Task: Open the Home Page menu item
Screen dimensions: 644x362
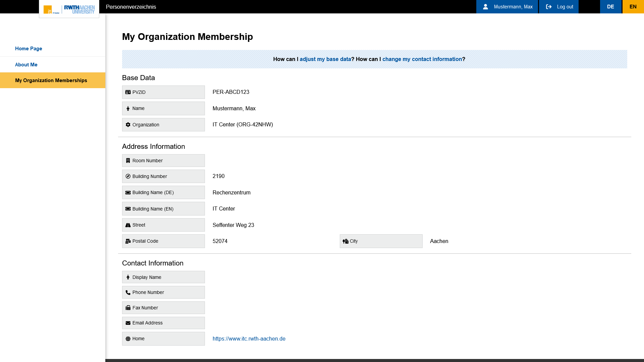Action: pyautogui.click(x=29, y=49)
